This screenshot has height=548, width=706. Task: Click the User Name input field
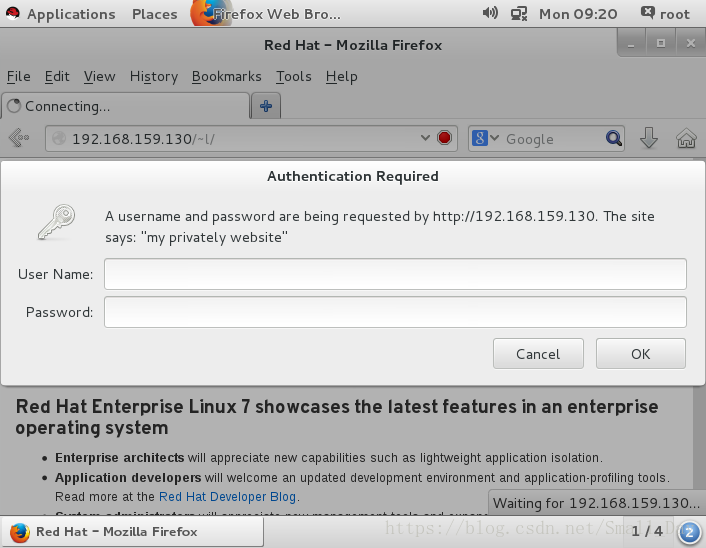(395, 274)
